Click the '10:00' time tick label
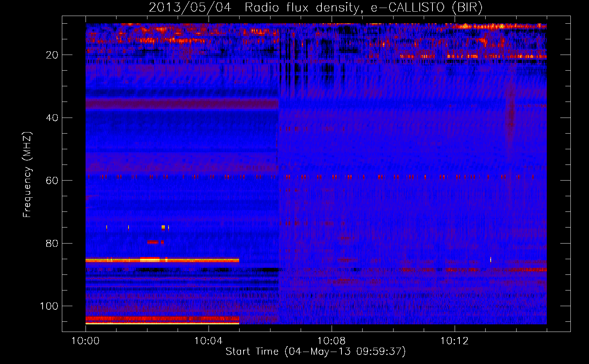 pos(86,341)
